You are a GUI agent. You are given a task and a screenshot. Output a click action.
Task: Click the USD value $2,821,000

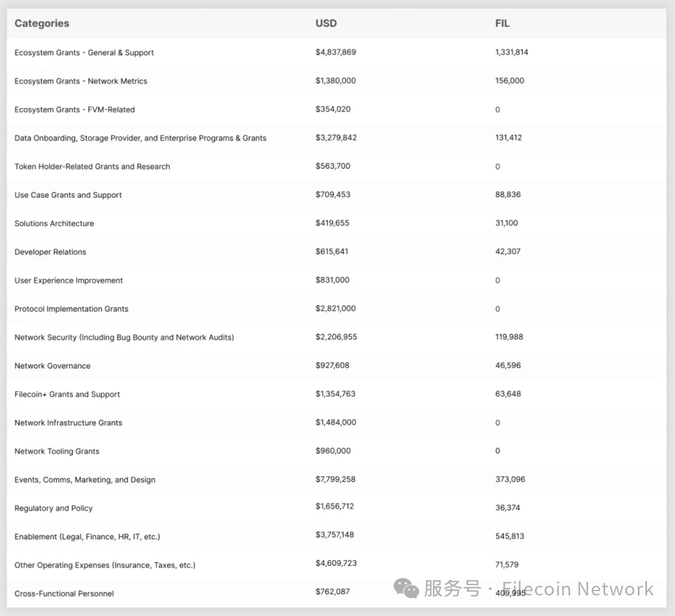click(336, 309)
